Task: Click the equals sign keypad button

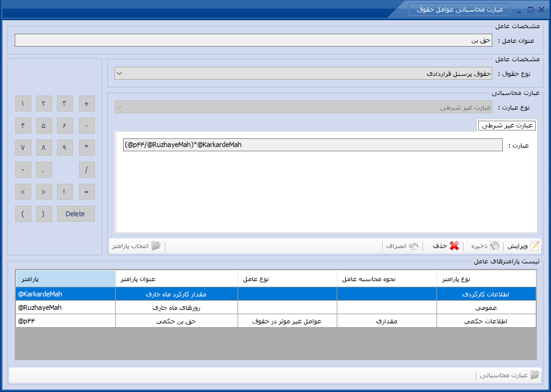Action: [87, 192]
